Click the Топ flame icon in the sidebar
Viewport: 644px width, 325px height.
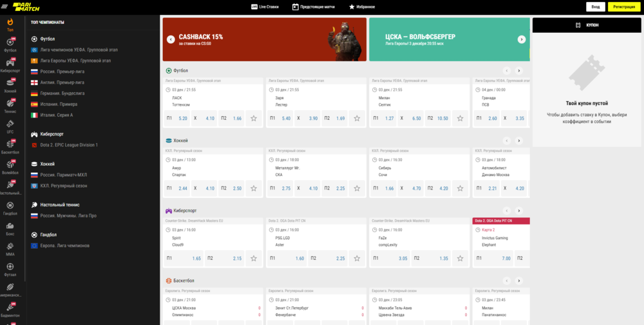point(10,24)
